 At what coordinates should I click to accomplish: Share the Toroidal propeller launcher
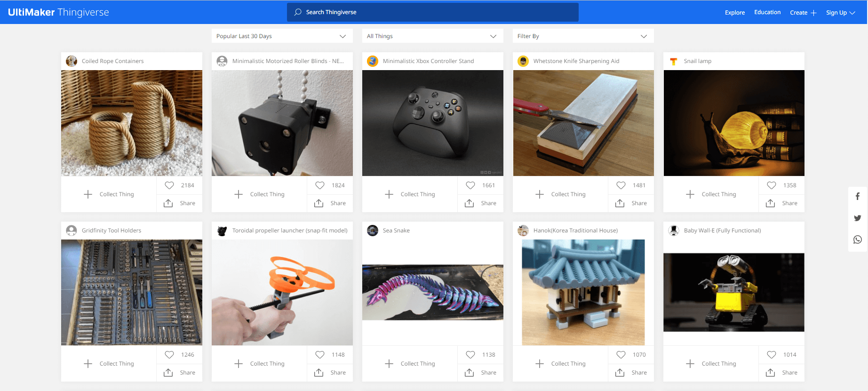pyautogui.click(x=330, y=373)
